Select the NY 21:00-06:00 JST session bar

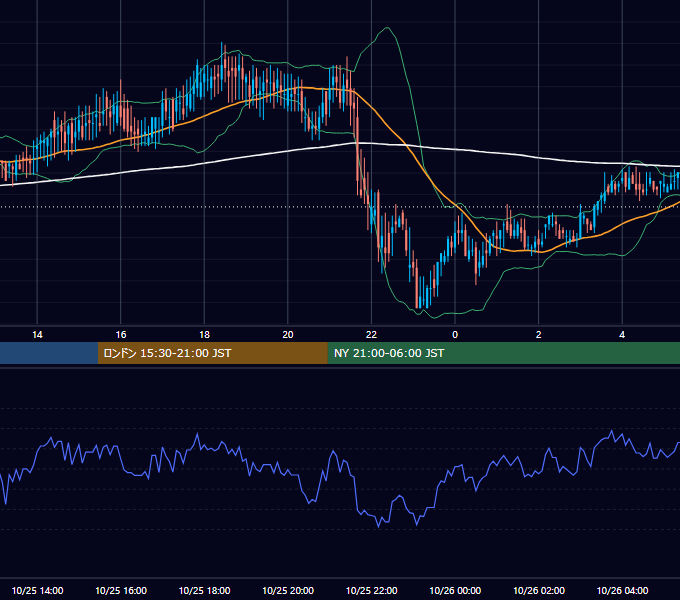point(503,353)
